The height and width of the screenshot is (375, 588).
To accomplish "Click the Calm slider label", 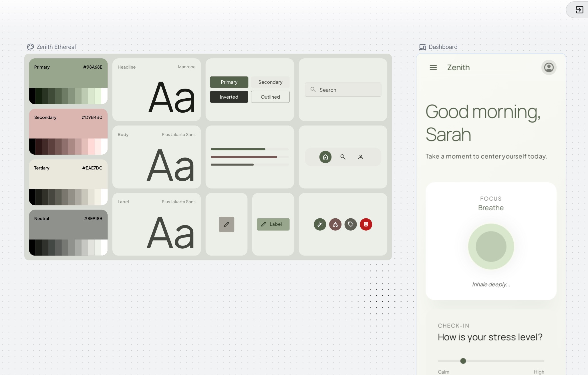I will point(444,372).
